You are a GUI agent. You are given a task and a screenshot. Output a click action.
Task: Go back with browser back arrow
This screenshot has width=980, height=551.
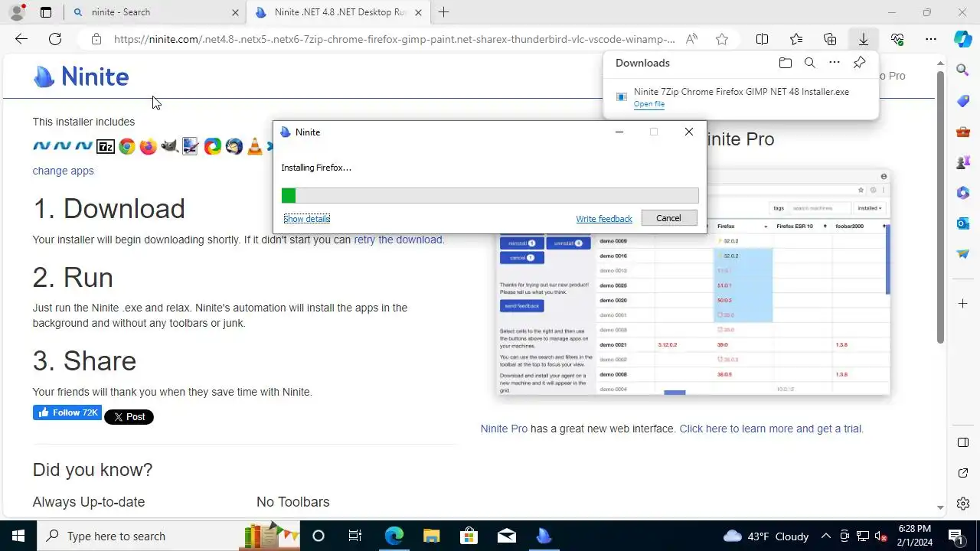21,39
